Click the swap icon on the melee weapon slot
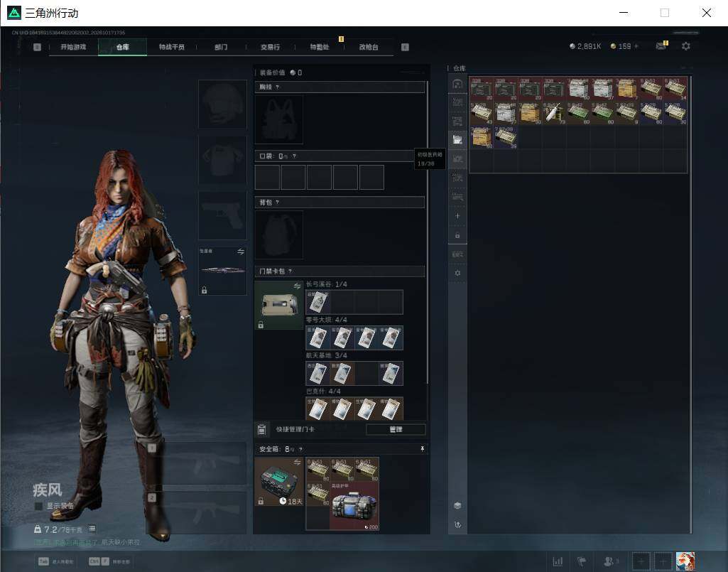This screenshot has height=572, width=728. 241,252
